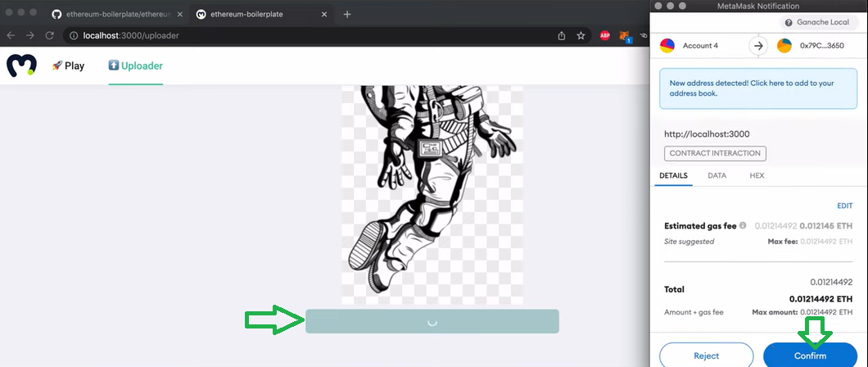The height and width of the screenshot is (367, 868).
Task: Bookmark page with star icon
Action: [x=581, y=35]
